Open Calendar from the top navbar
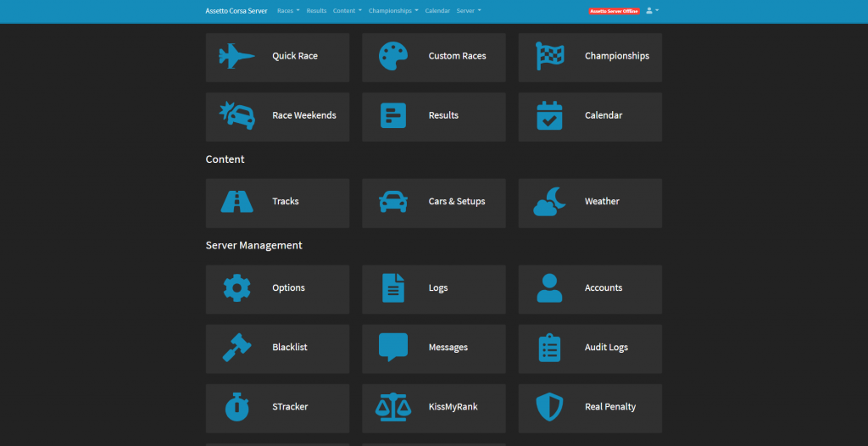The width and height of the screenshot is (868, 446). click(x=437, y=10)
